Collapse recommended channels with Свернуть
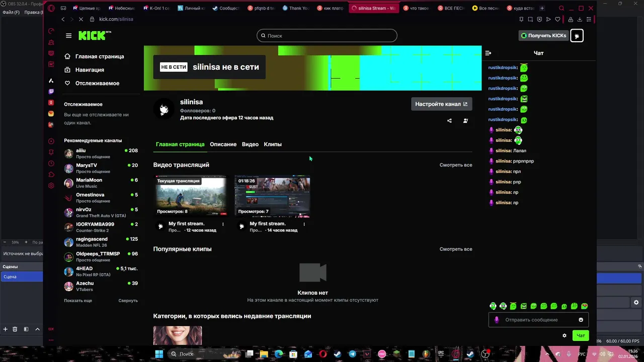This screenshot has width=644, height=362. coord(128,301)
